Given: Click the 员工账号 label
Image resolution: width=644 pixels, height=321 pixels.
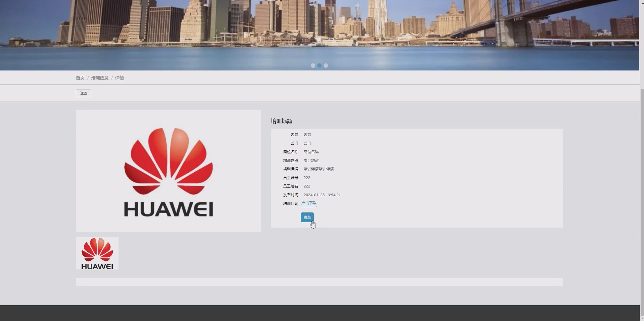Looking at the screenshot, I should [x=291, y=178].
